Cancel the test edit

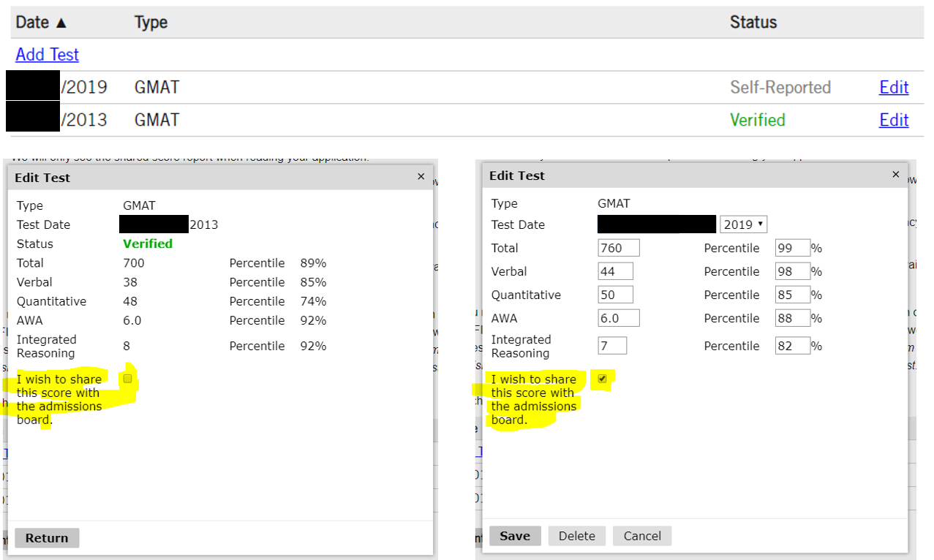click(x=642, y=536)
